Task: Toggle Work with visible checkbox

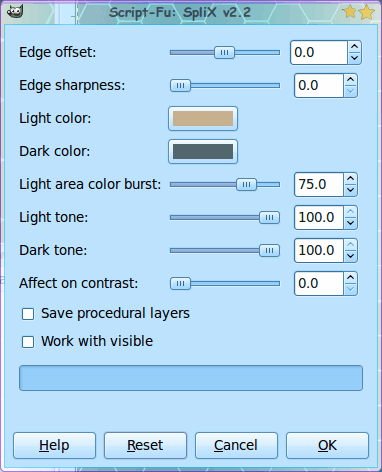Action: (28, 342)
